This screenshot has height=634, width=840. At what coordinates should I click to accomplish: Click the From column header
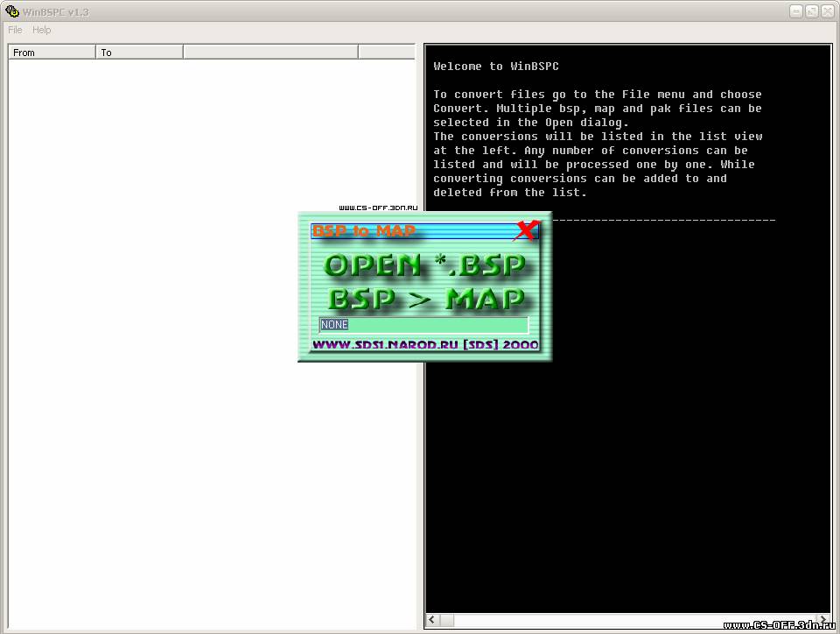pos(52,53)
